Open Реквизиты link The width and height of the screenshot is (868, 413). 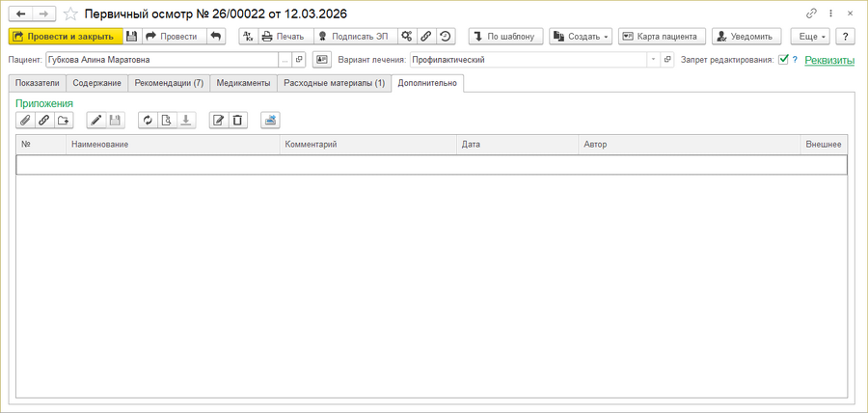coord(829,60)
